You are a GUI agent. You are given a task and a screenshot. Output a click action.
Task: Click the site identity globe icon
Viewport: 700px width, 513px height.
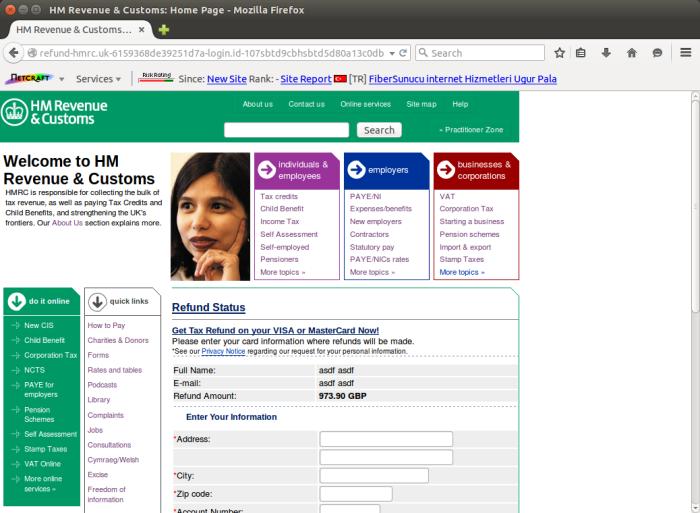(x=32, y=53)
